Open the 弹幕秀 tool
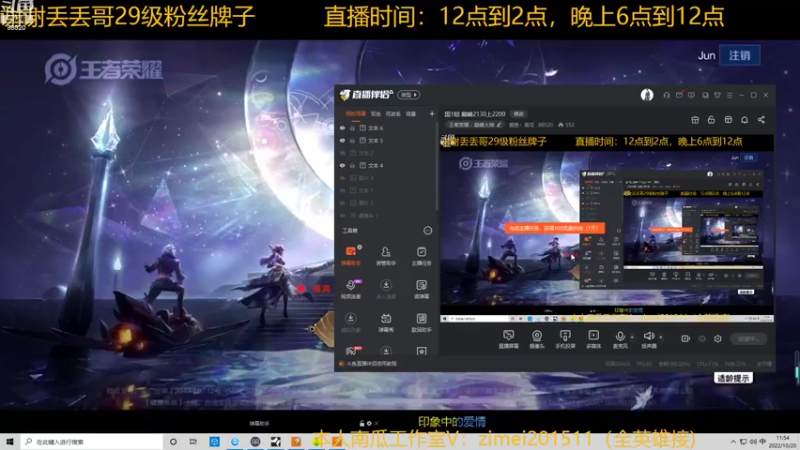 pos(386,322)
